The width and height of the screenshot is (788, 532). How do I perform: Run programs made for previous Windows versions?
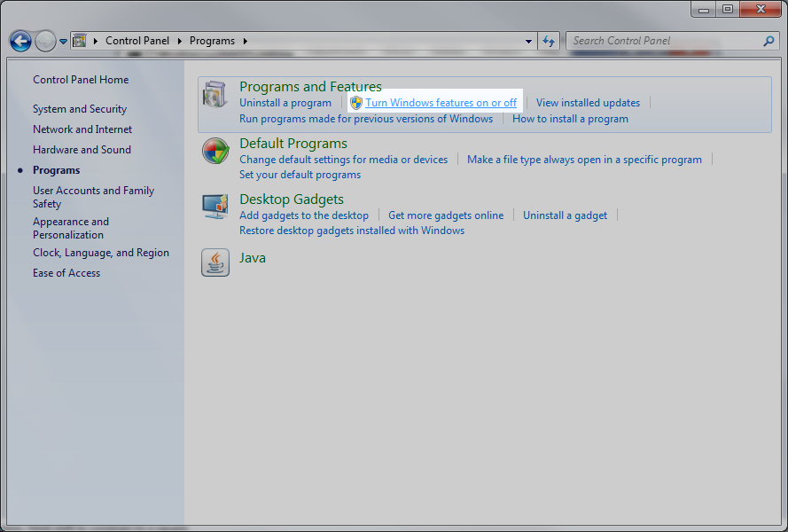click(x=366, y=119)
